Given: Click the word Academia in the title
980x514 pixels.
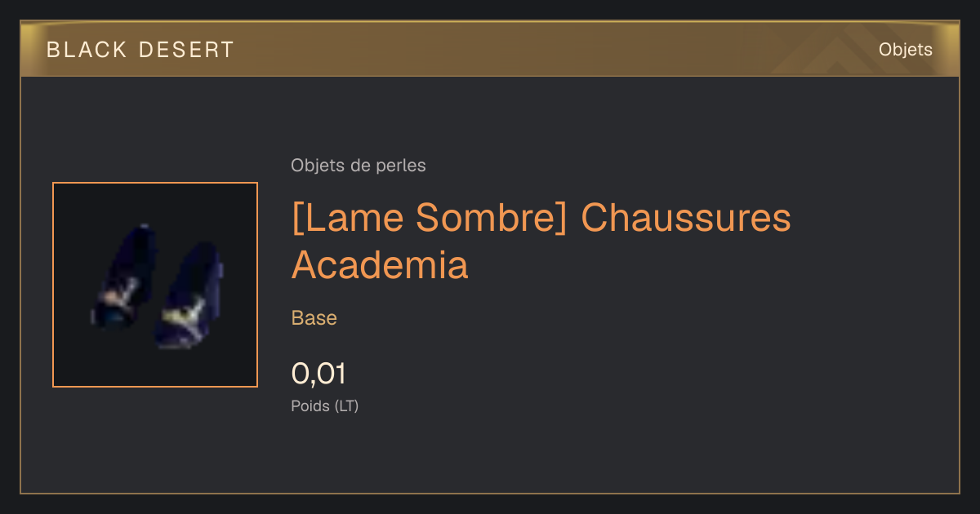Looking at the screenshot, I should tap(380, 264).
